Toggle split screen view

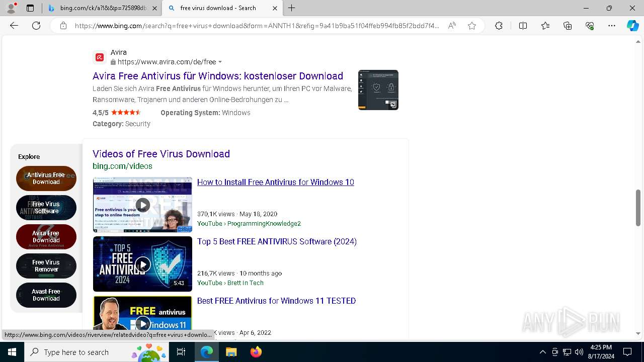[523, 26]
